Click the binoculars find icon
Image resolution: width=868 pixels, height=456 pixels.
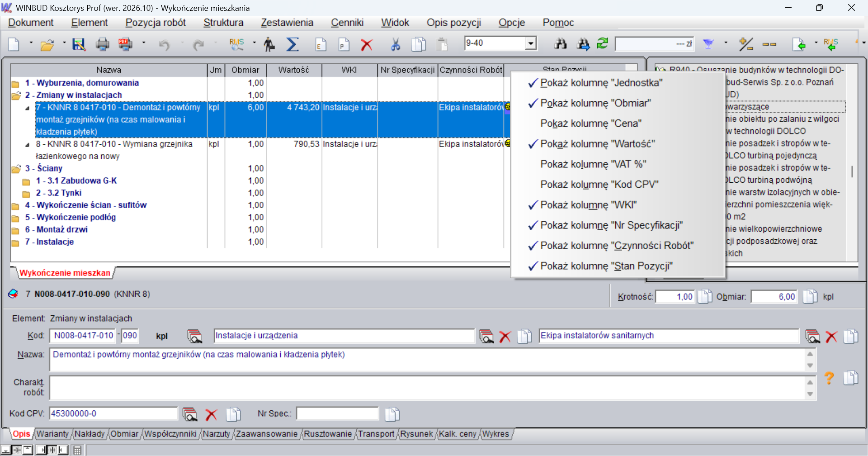(561, 44)
